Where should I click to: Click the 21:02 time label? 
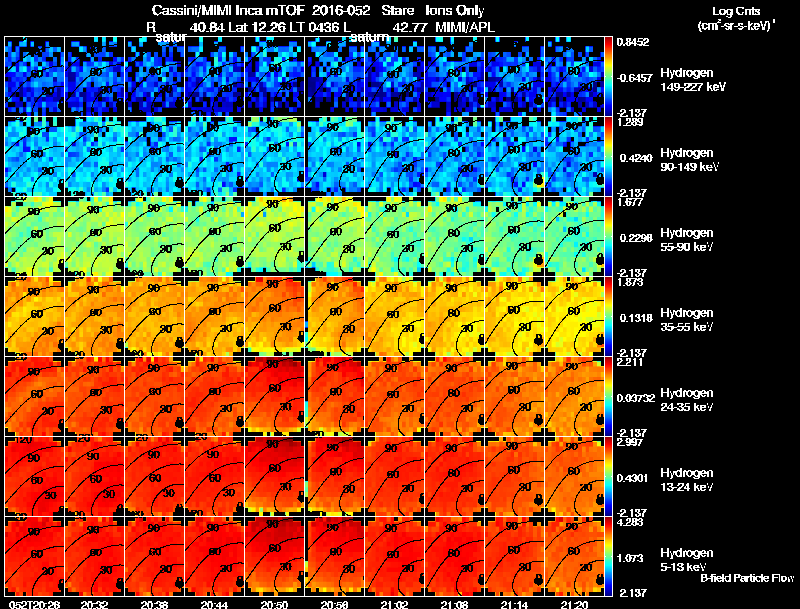click(394, 604)
